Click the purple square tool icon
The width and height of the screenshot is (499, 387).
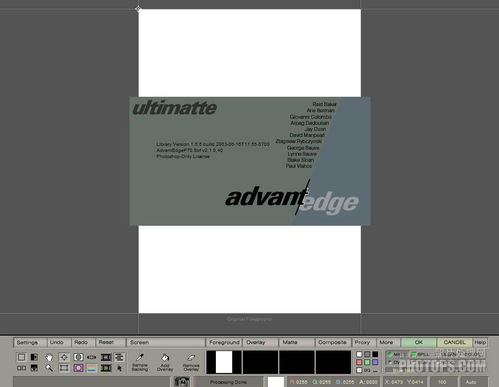78,368
